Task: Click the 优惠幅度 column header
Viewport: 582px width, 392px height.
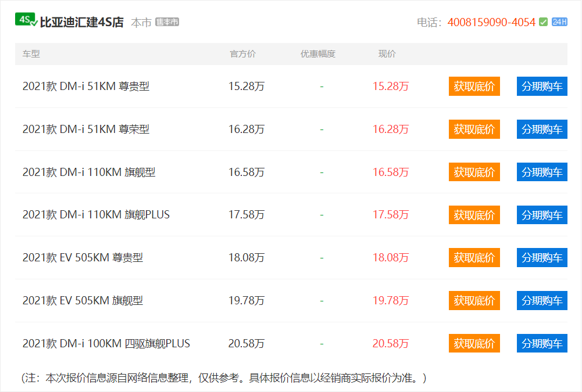Action: [x=317, y=54]
